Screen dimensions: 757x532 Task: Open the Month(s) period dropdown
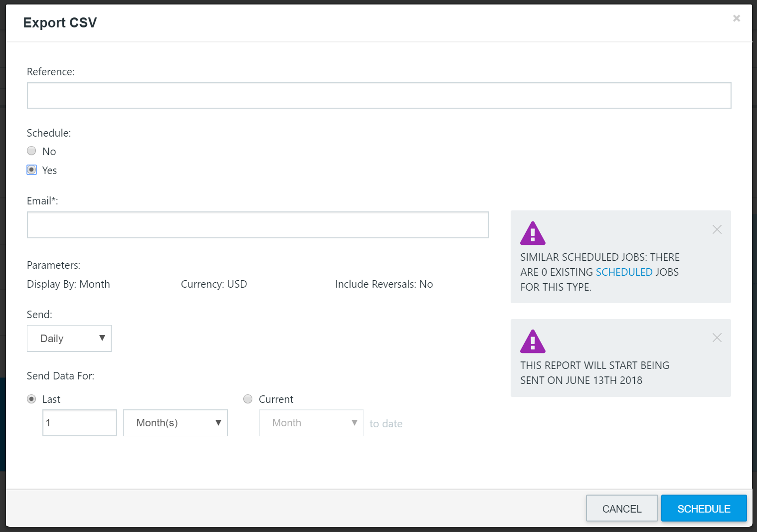click(x=176, y=423)
